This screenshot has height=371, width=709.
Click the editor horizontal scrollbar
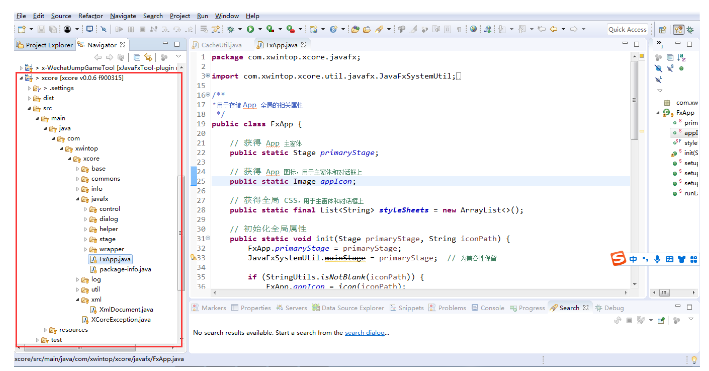[421, 293]
